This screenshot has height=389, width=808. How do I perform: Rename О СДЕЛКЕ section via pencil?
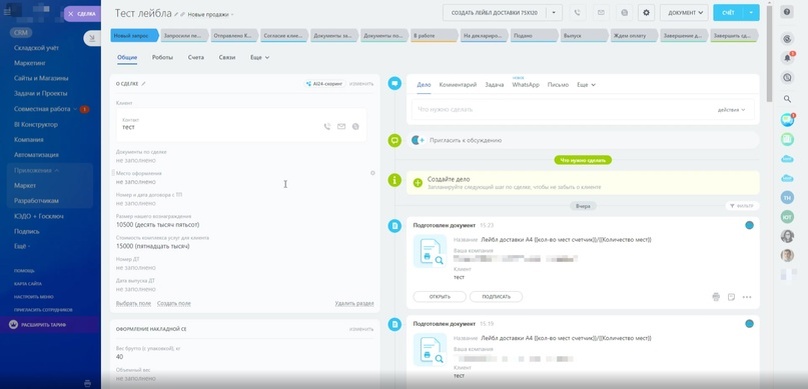point(144,83)
